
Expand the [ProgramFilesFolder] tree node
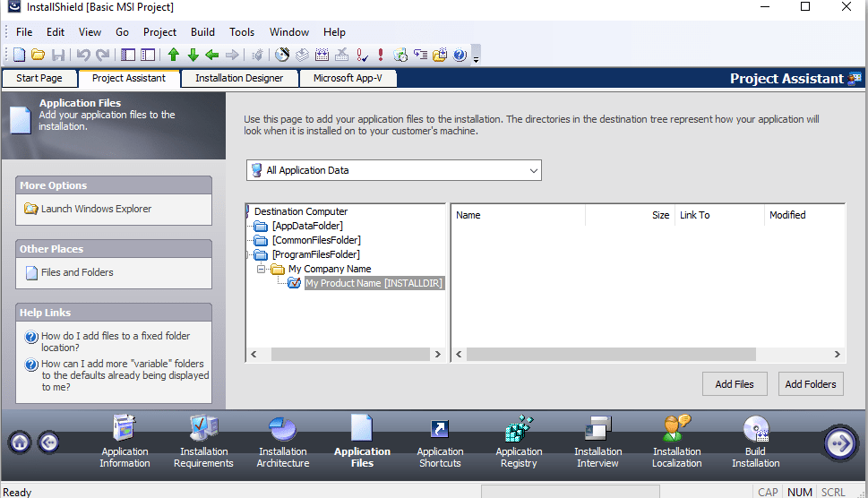[x=247, y=254]
